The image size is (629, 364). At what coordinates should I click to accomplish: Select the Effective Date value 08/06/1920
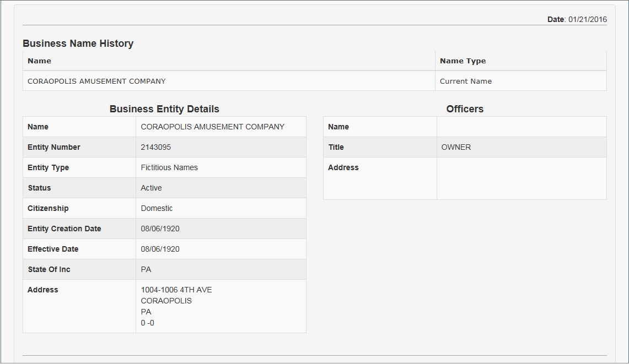[160, 249]
